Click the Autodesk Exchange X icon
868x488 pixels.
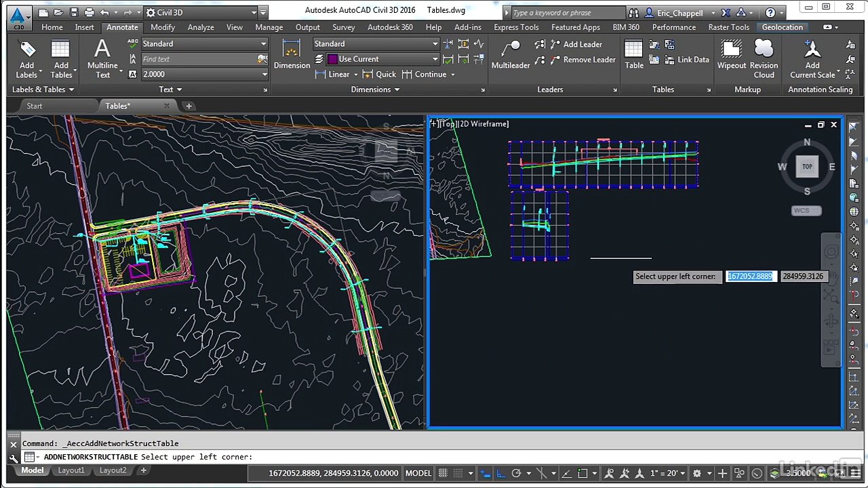pos(724,13)
